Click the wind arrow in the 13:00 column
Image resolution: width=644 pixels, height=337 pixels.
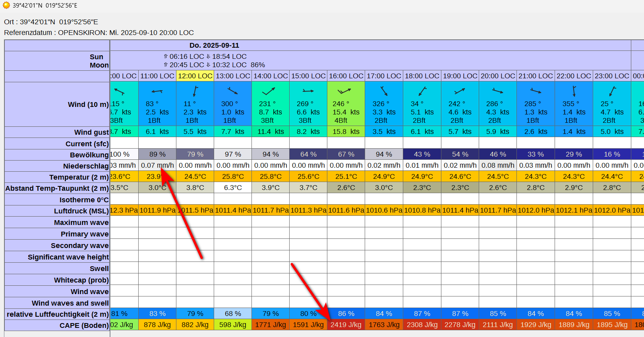(233, 91)
